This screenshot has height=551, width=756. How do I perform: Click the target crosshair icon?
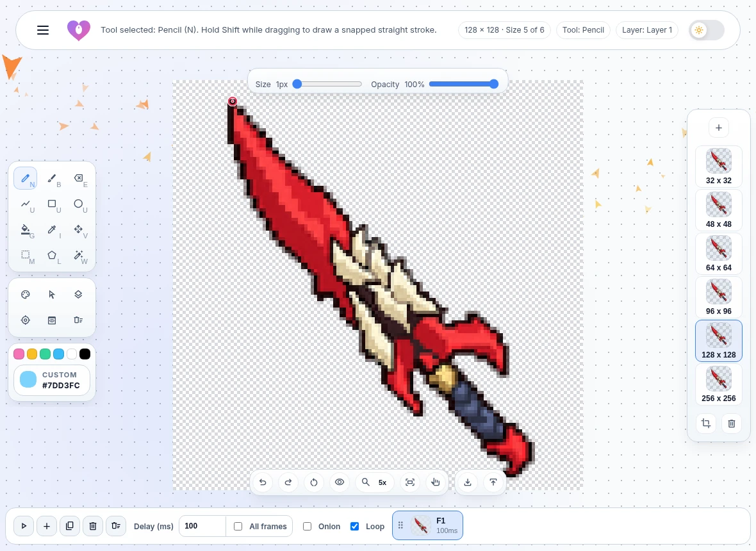[x=26, y=320]
